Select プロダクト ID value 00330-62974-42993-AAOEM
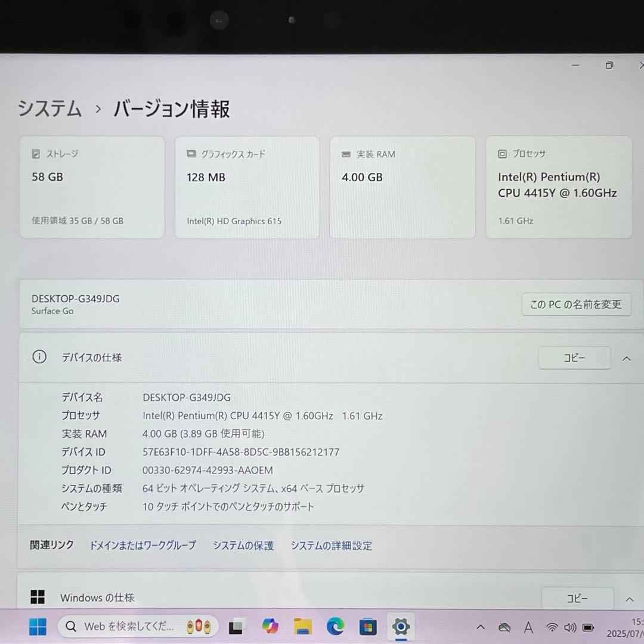This screenshot has height=644, width=644. point(208,470)
